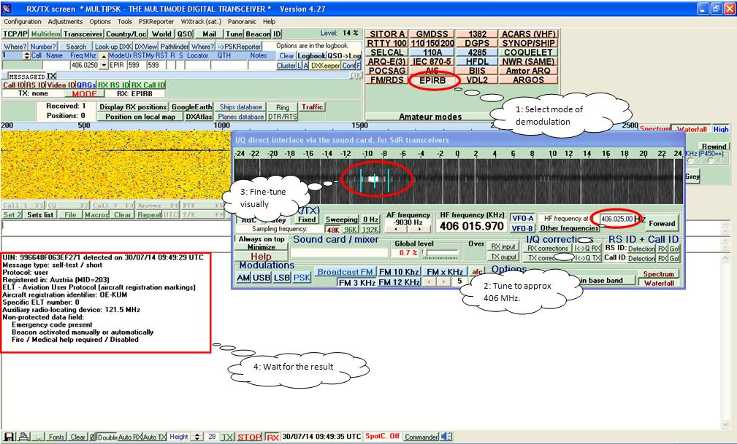Click the save disk icon in status bar
This screenshot has height=444, width=737.
(8, 437)
